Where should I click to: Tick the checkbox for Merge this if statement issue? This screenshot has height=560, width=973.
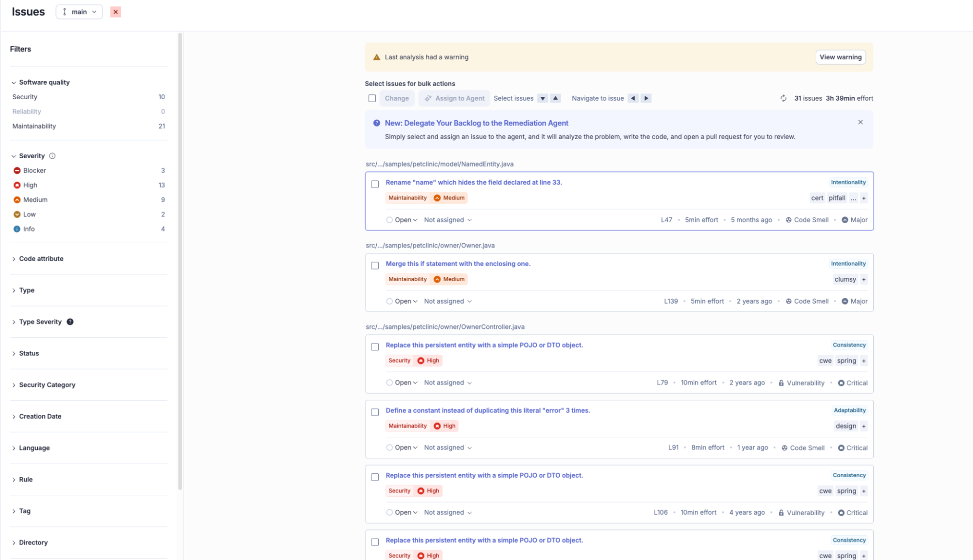(375, 265)
